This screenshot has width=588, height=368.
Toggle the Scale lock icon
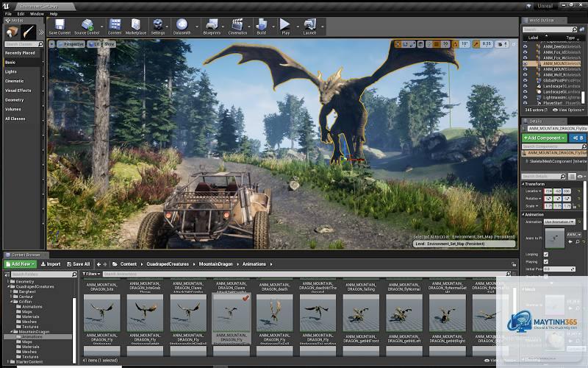[576, 207]
